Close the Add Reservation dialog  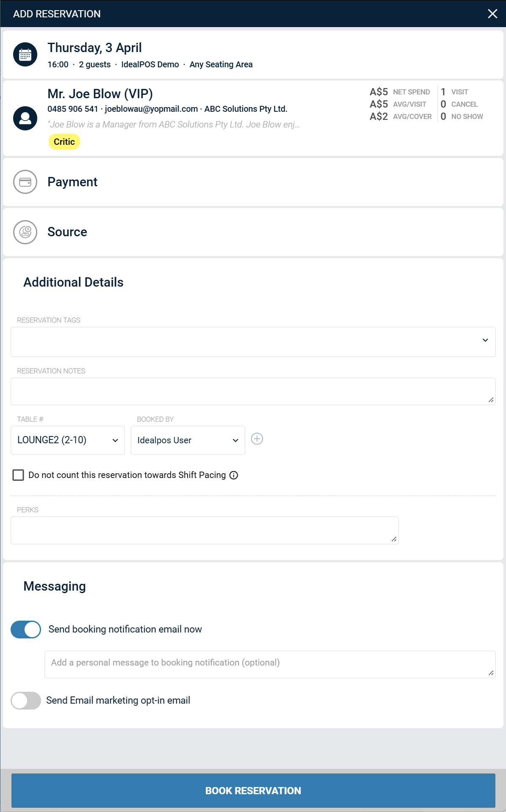[492, 14]
